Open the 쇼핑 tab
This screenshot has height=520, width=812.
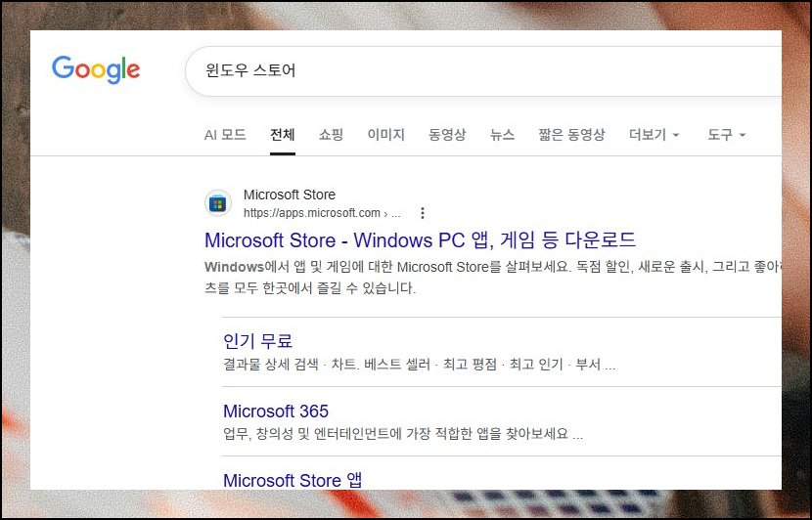[x=331, y=135]
